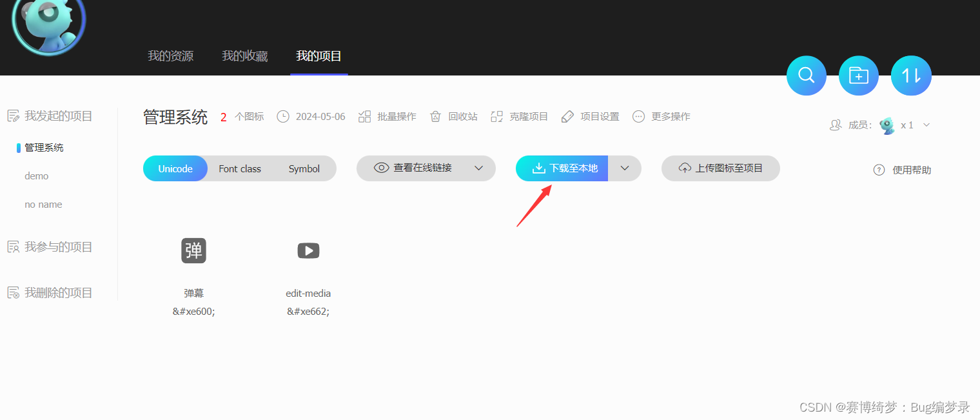Select the demo project in sidebar
The width and height of the screenshot is (980, 420).
click(36, 175)
